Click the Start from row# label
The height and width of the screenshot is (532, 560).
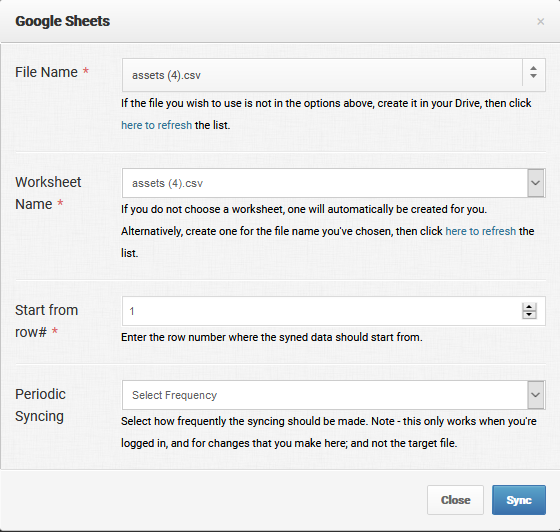[x=46, y=321]
